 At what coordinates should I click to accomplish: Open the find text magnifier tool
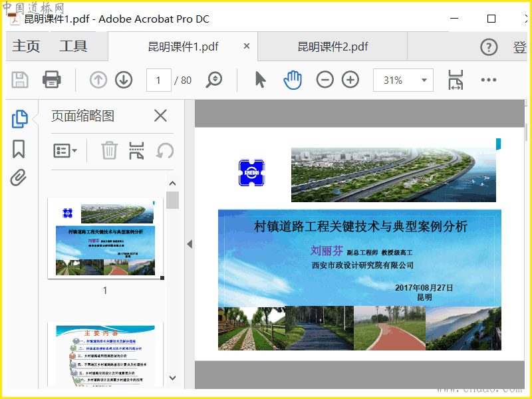pos(213,80)
